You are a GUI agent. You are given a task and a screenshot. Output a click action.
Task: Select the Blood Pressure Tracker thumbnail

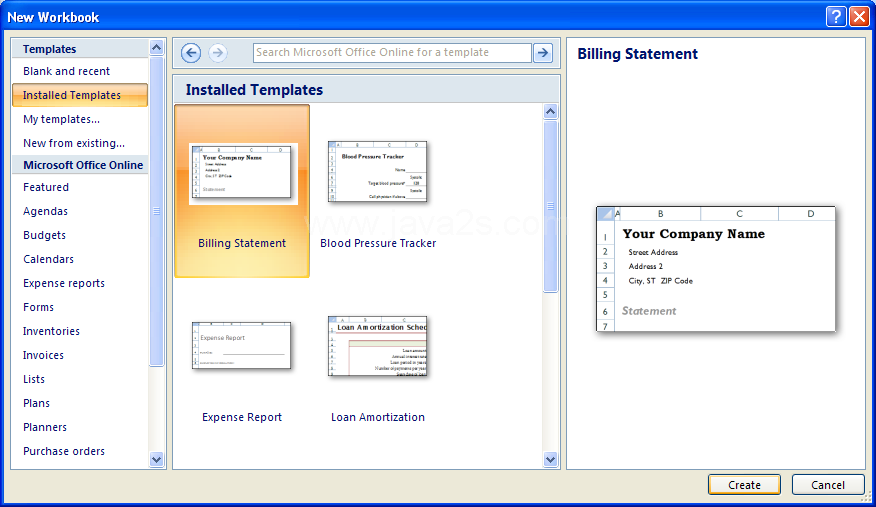378,171
